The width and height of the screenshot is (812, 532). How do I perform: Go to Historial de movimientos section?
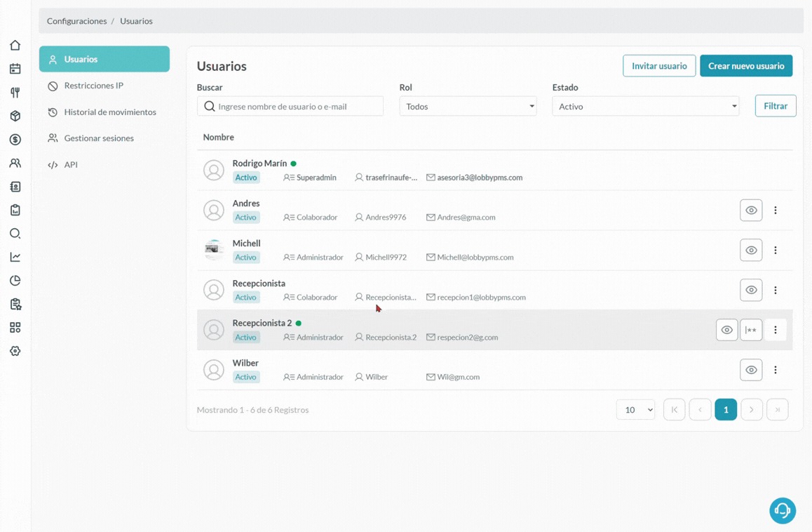109,112
